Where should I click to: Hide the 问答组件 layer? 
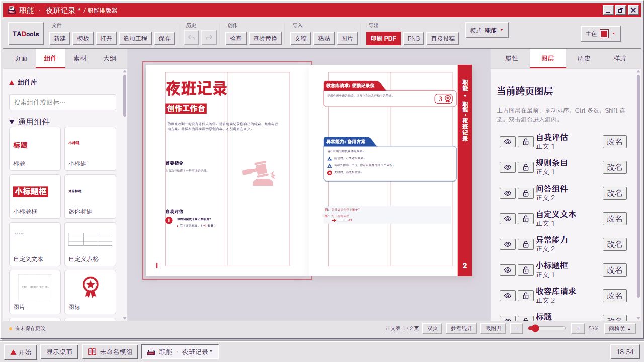pyautogui.click(x=508, y=193)
